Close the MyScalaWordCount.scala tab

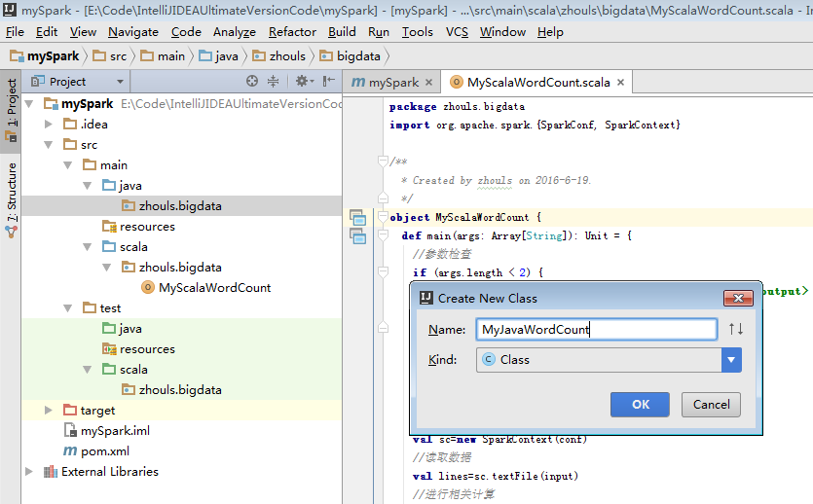(x=620, y=83)
